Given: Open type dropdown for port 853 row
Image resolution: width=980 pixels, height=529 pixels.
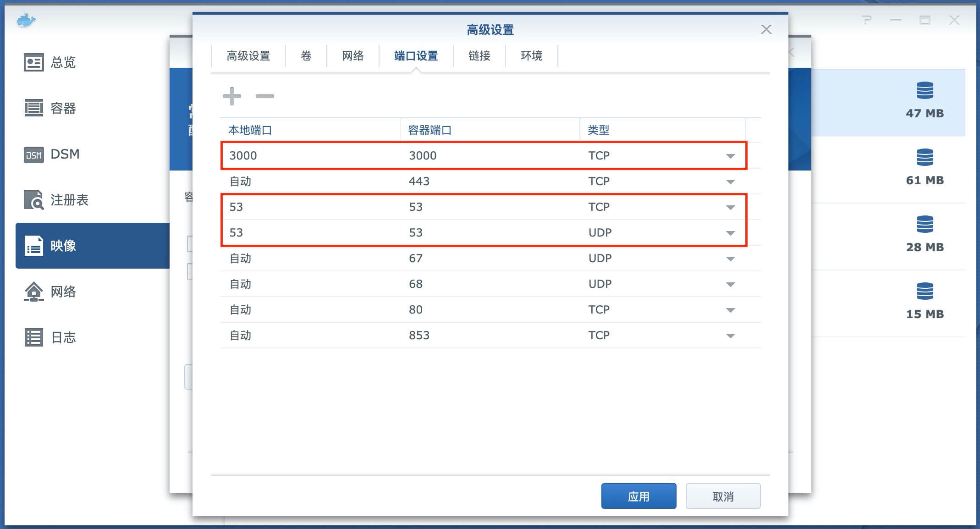Looking at the screenshot, I should pyautogui.click(x=731, y=336).
